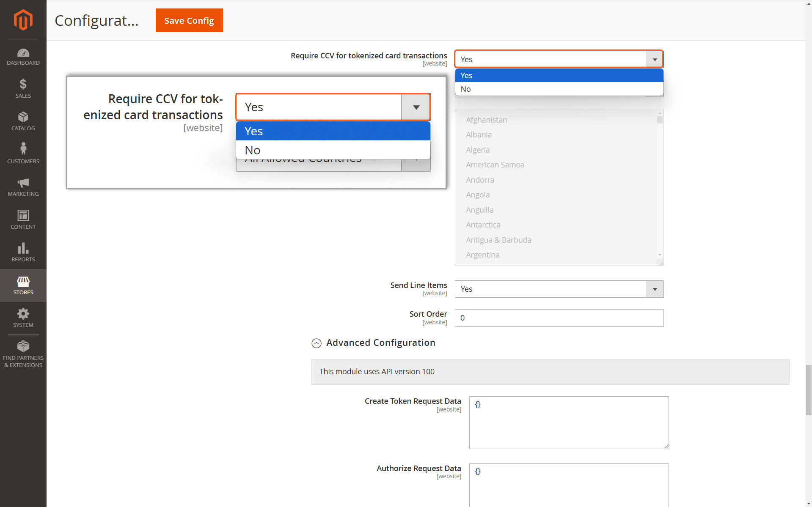This screenshot has height=507, width=812.
Task: Open the Content menu icon
Action: [x=23, y=215]
